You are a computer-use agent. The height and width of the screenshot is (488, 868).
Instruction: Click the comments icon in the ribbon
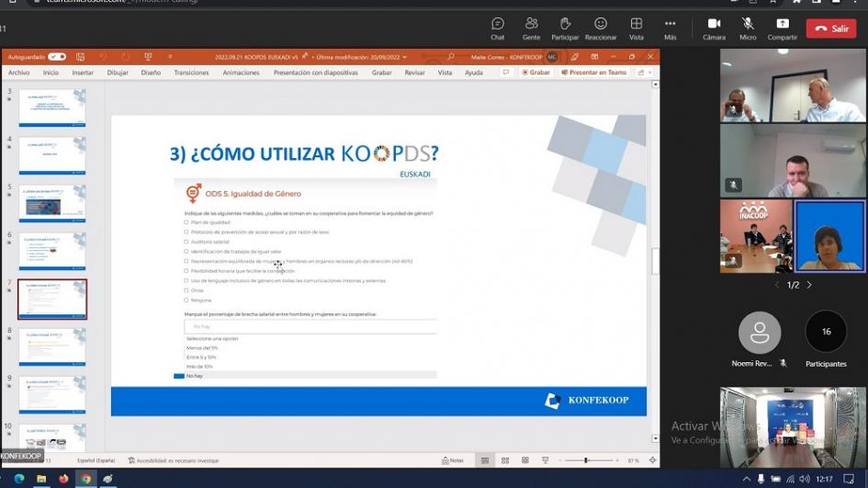506,73
